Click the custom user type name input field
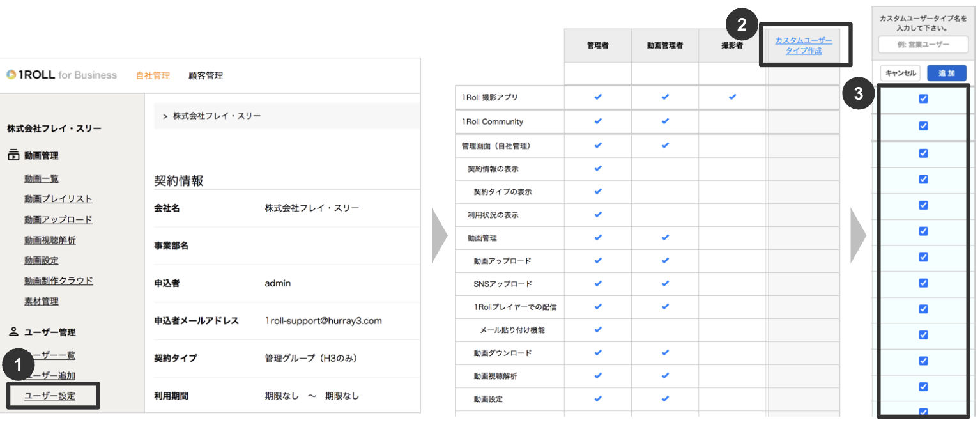 click(x=923, y=45)
